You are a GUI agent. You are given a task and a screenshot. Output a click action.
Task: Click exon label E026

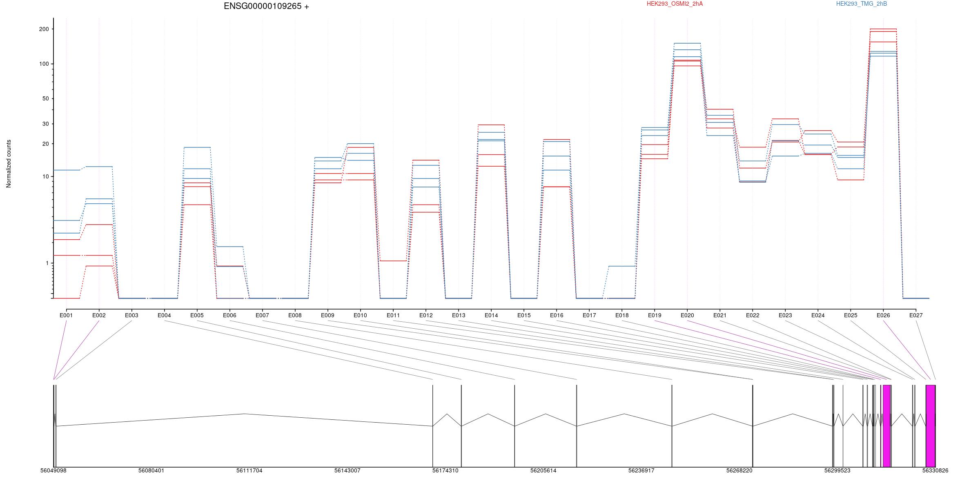[883, 315]
